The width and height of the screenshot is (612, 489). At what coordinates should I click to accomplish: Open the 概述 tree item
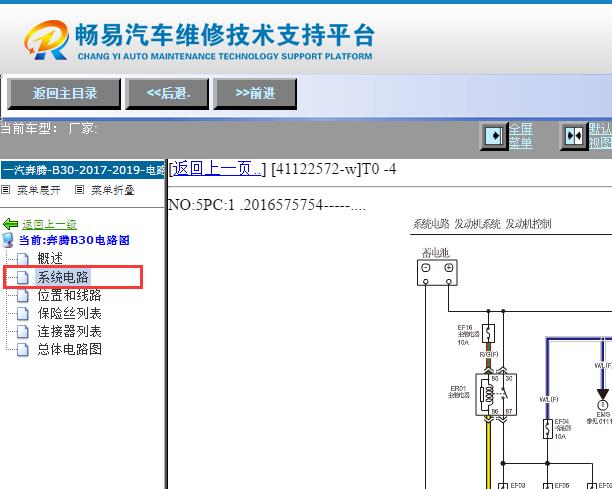click(x=50, y=258)
